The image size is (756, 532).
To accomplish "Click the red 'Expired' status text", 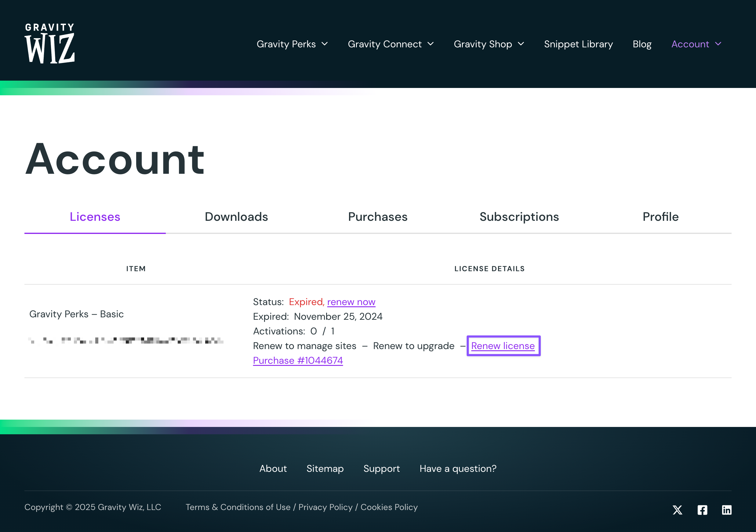I will pos(307,302).
